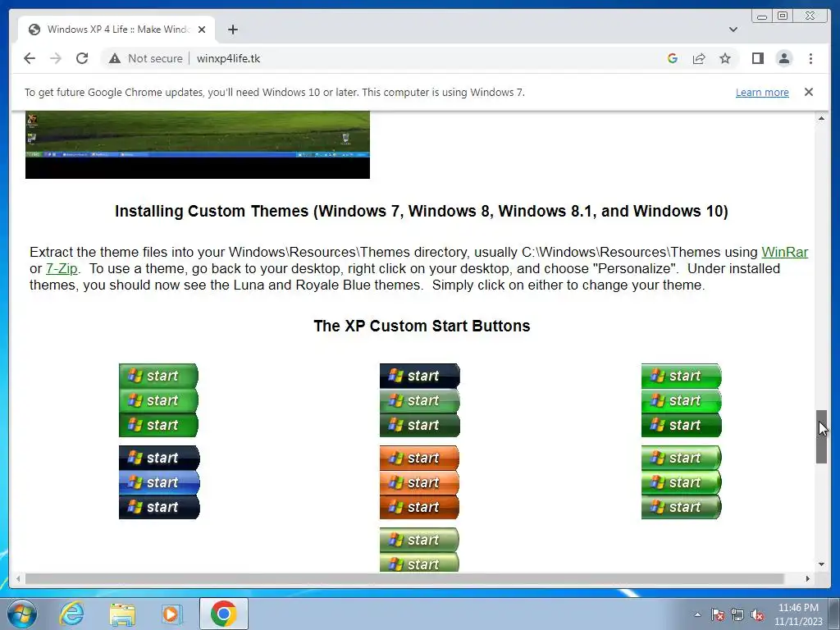840x630 pixels.
Task: Click the muted volume tray icon
Action: (757, 614)
